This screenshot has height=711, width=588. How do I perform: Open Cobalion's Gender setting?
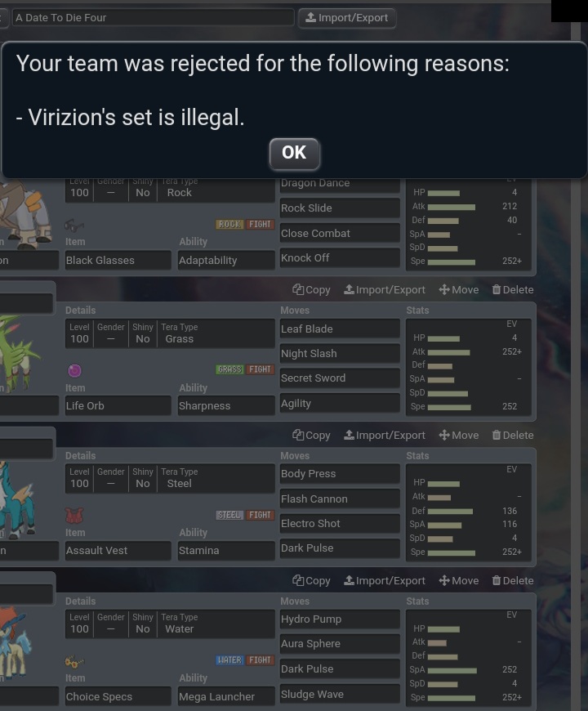(111, 478)
